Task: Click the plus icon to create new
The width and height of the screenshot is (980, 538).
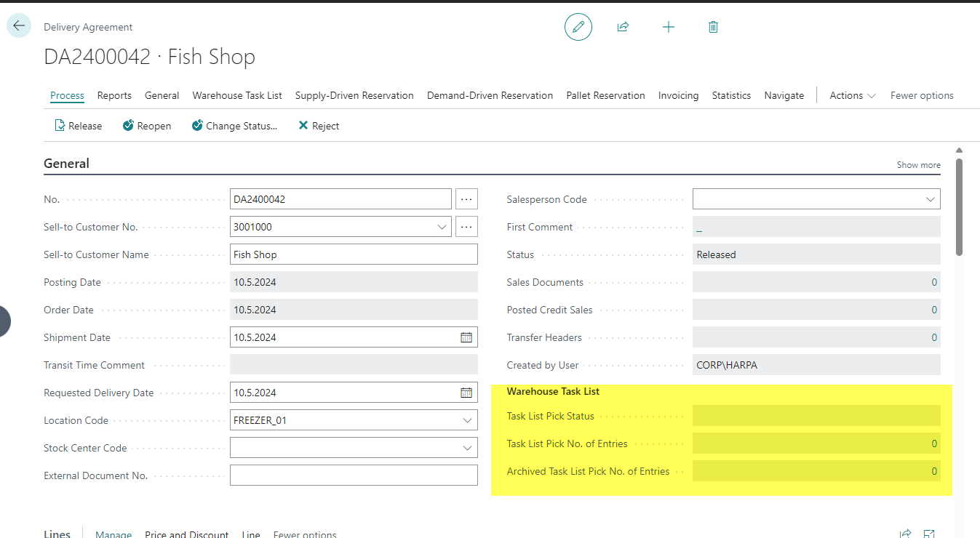Action: coord(668,27)
